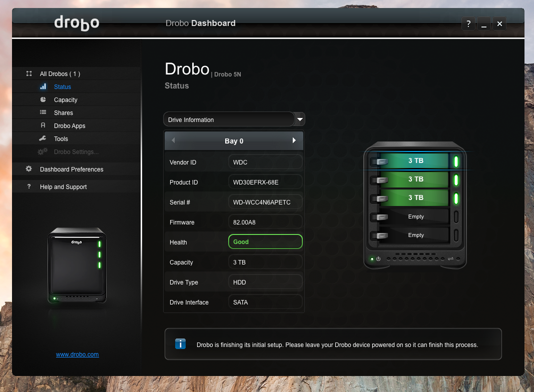Image resolution: width=534 pixels, height=392 pixels.
Task: Go to next bay with right arrow
Action: coord(294,140)
